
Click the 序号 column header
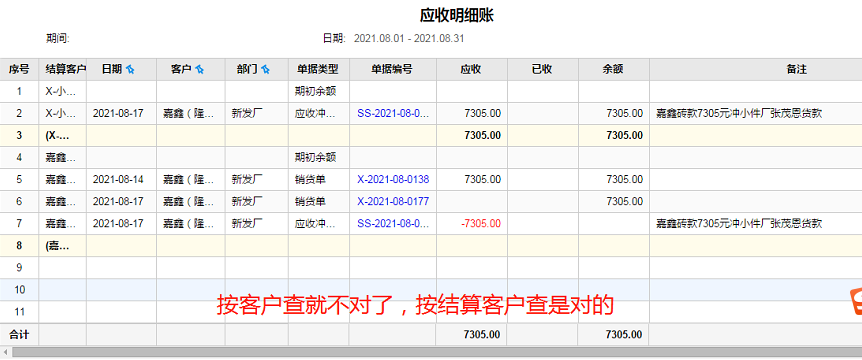pyautogui.click(x=19, y=70)
